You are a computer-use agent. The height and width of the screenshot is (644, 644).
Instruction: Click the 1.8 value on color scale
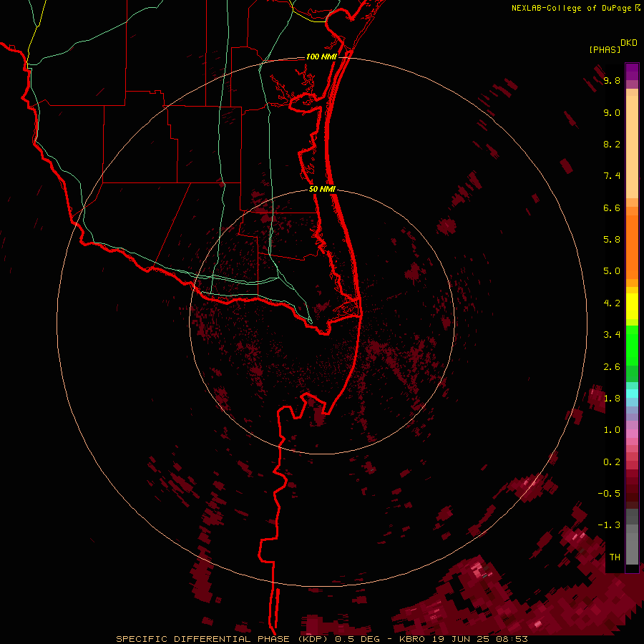[x=612, y=399]
